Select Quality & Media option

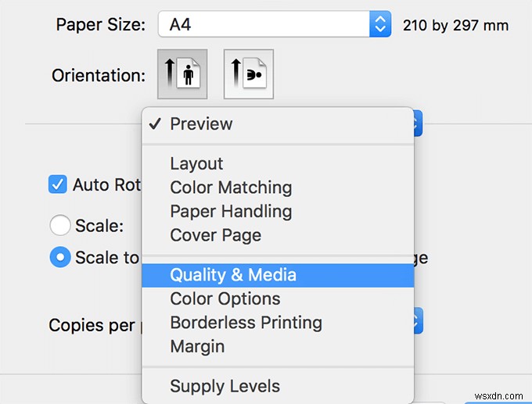pyautogui.click(x=233, y=275)
